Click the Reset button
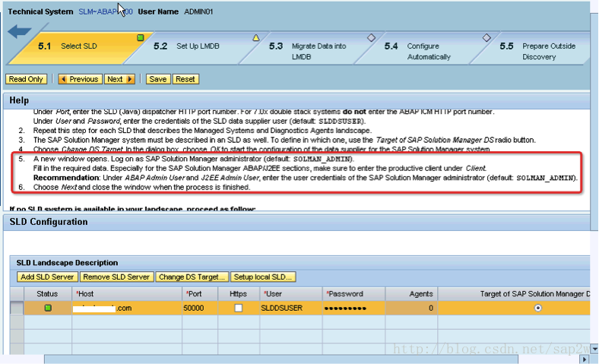This screenshot has height=364, width=599. tap(185, 79)
